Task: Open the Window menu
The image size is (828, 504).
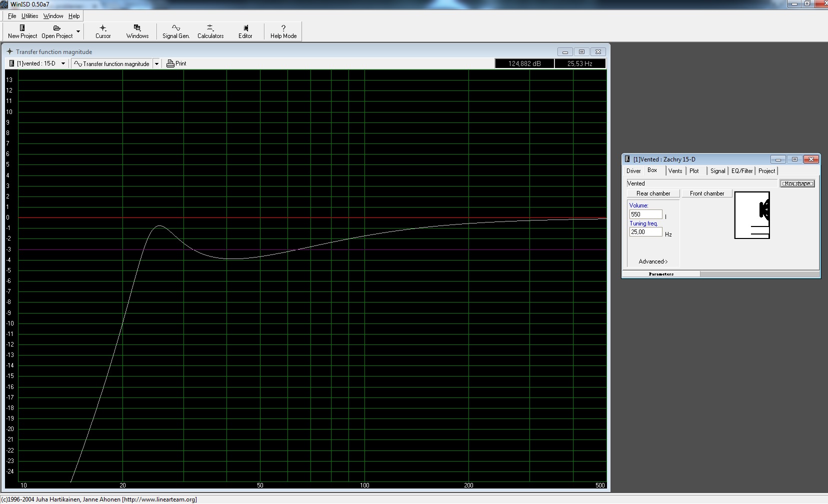Action: [53, 16]
